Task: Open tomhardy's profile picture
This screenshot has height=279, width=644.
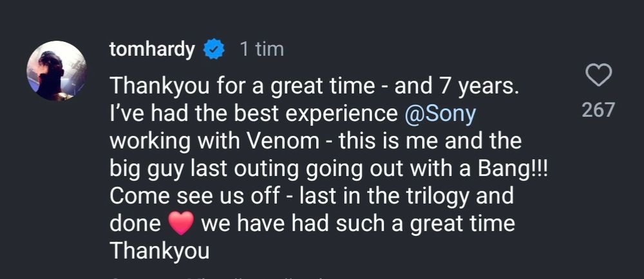Action: click(56, 71)
